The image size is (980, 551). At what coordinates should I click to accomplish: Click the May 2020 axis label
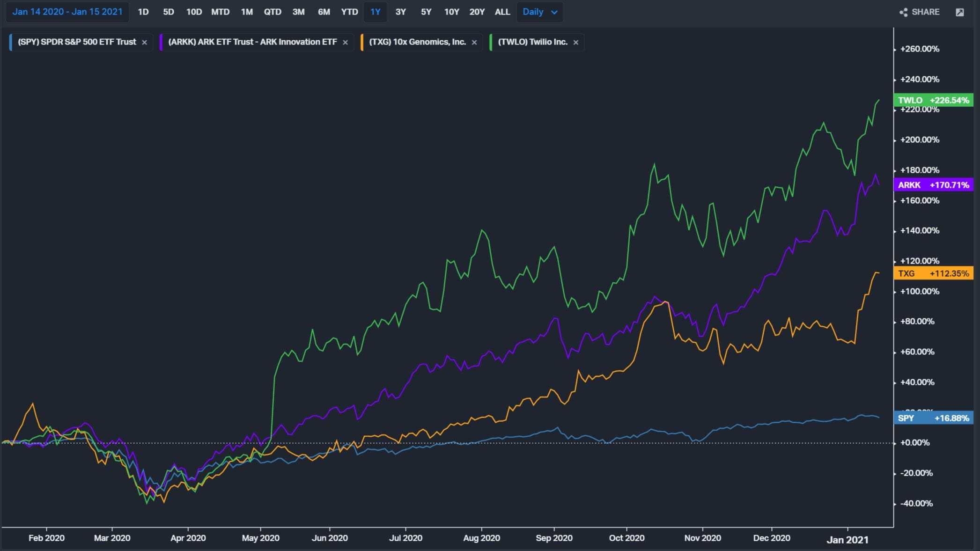coord(260,538)
